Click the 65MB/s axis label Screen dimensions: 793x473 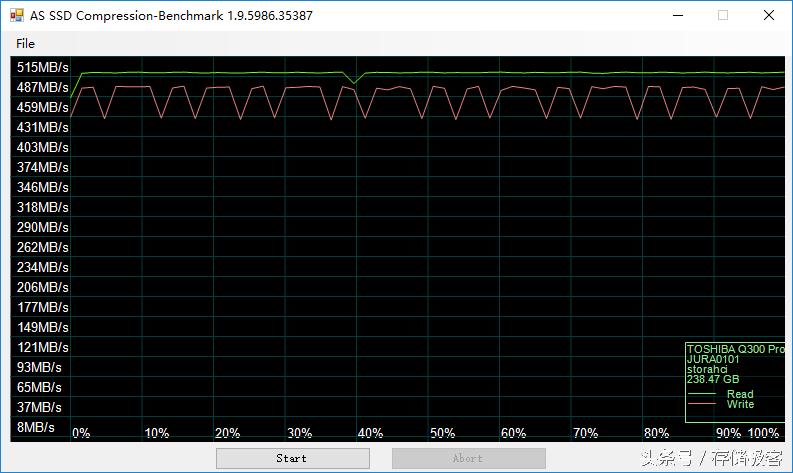click(x=39, y=388)
